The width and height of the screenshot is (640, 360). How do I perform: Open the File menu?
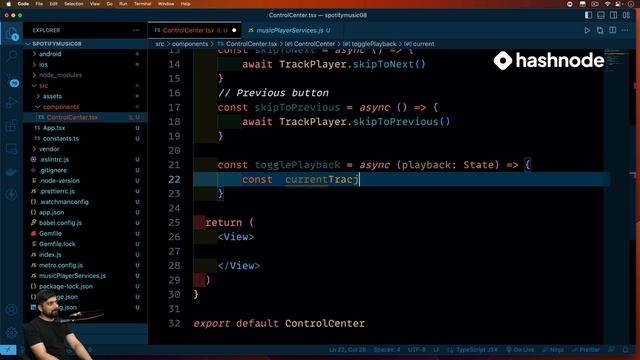39,4
